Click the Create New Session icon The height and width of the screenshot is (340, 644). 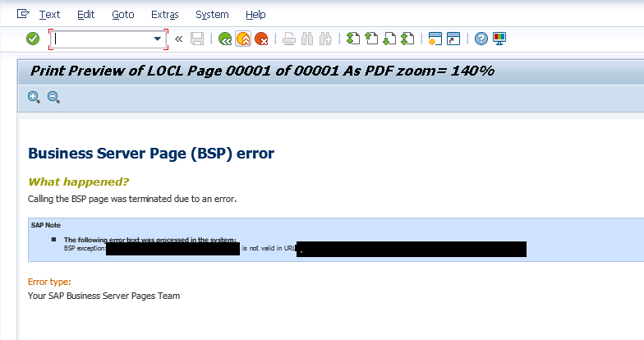pos(435,39)
